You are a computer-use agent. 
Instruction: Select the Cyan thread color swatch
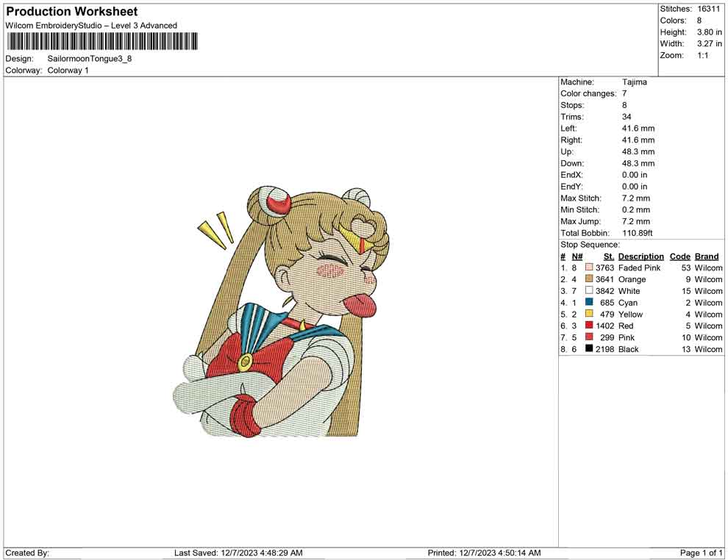589,302
